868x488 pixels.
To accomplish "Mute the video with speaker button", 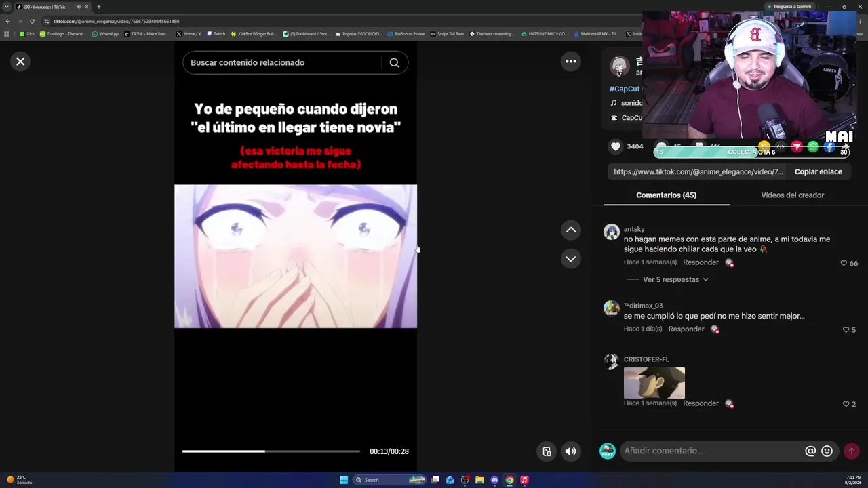I will tap(571, 451).
